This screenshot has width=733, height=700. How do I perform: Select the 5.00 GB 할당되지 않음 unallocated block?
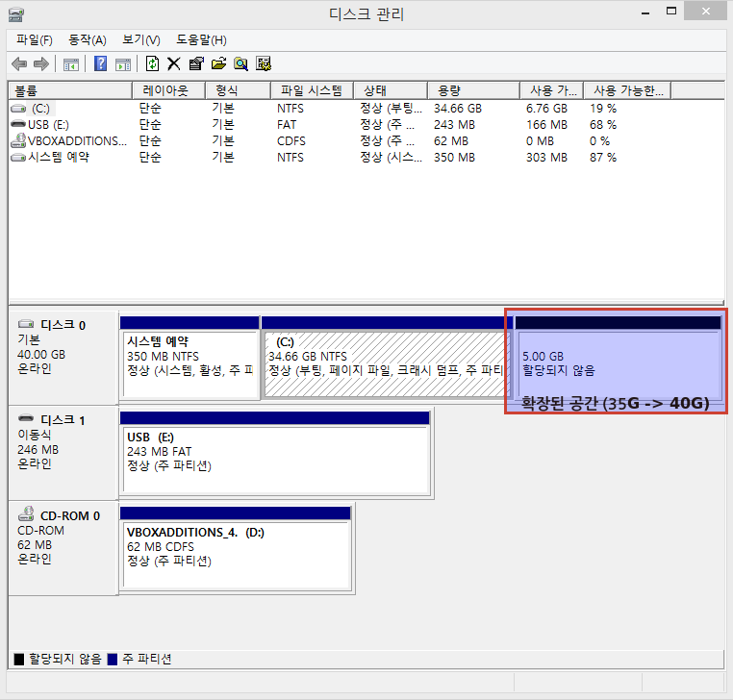[x=618, y=358]
